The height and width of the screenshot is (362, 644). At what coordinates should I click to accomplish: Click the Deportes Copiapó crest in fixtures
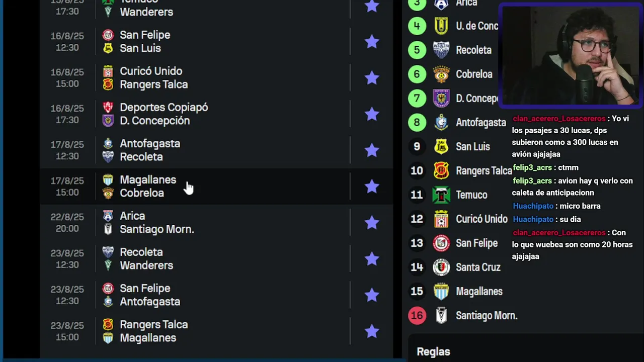(108, 107)
